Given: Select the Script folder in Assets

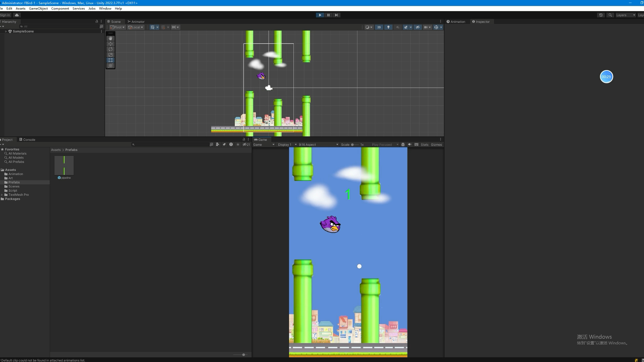Looking at the screenshot, I should point(13,191).
